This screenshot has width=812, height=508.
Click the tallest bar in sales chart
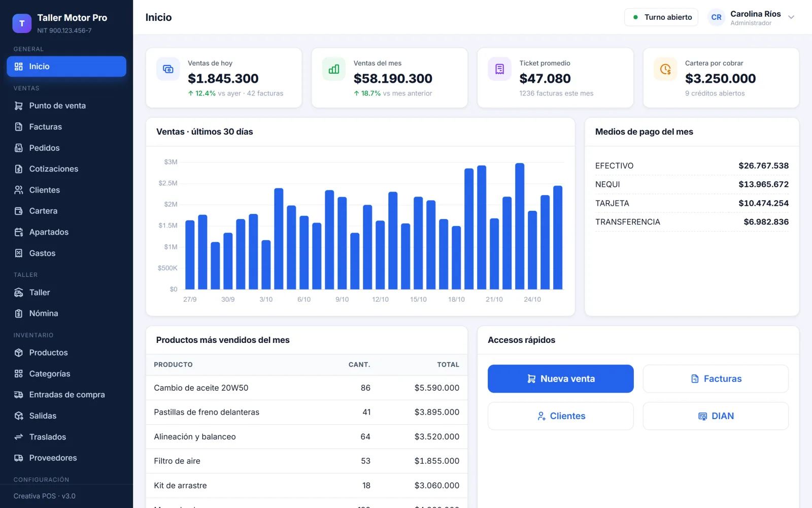coord(520,226)
